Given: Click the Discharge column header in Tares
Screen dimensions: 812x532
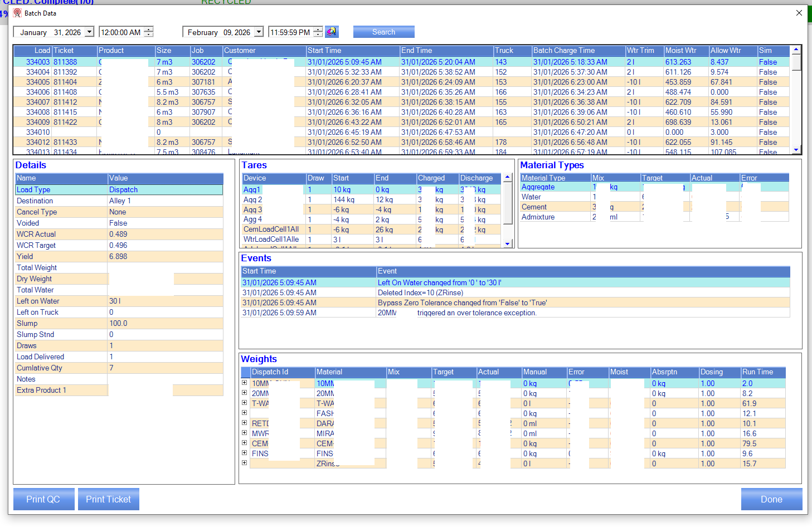Looking at the screenshot, I should point(480,178).
